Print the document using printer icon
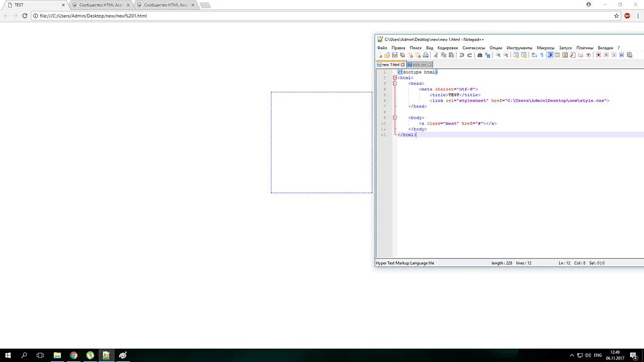 point(426,55)
